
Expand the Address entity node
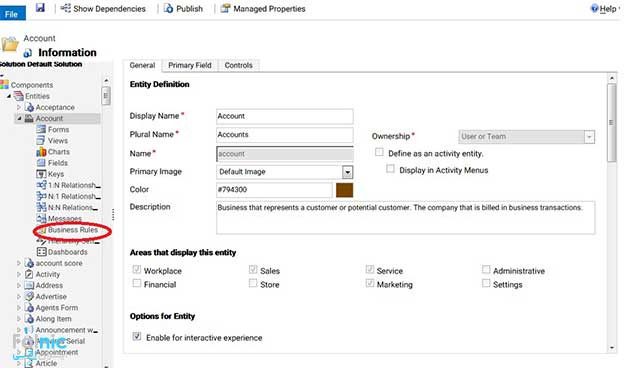19,285
